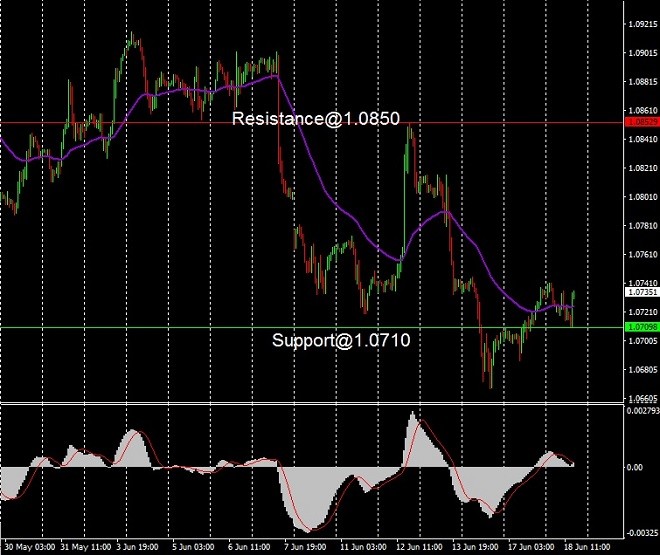This screenshot has height=555, width=660.
Task: Click the 11 Jun 03:00 time label
Action: 363,547
